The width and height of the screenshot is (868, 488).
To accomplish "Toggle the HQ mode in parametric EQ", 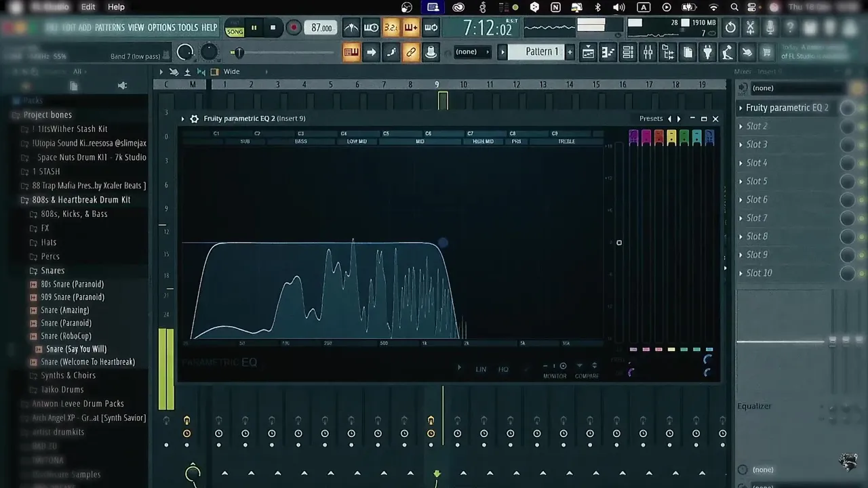I will point(503,369).
